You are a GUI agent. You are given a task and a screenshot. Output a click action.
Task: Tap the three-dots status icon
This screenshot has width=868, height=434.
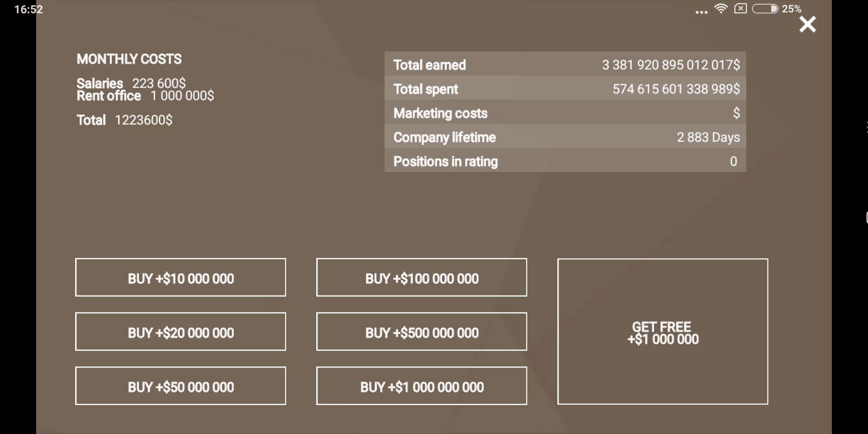tap(701, 12)
